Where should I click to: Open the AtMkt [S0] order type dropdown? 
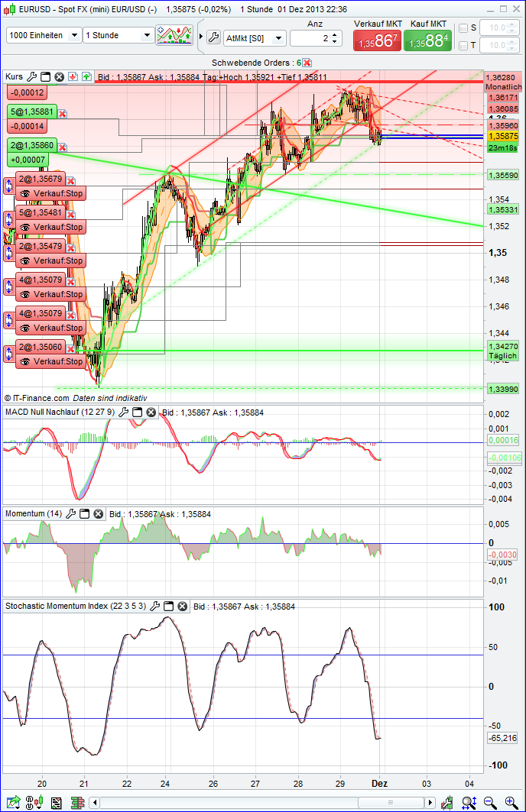(256, 37)
